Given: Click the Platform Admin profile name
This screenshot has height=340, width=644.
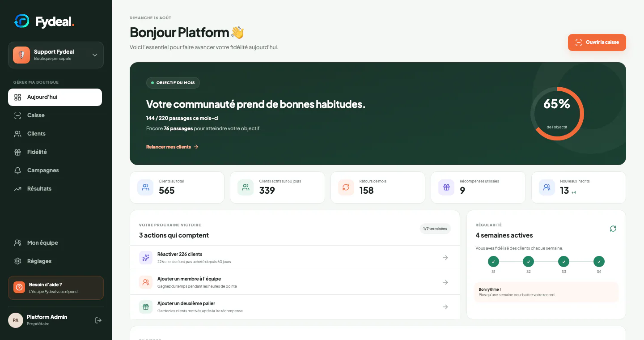Looking at the screenshot, I should pos(47,317).
